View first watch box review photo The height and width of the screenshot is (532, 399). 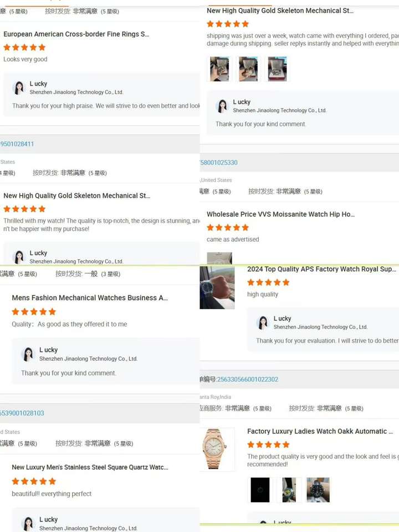click(x=219, y=69)
